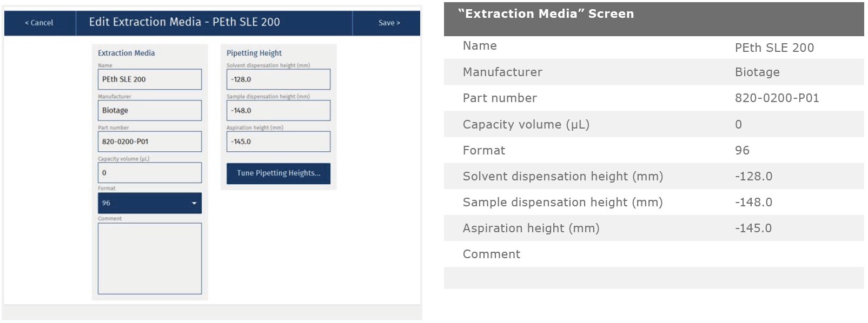
Task: Click the Biotage value in the table
Action: [757, 72]
